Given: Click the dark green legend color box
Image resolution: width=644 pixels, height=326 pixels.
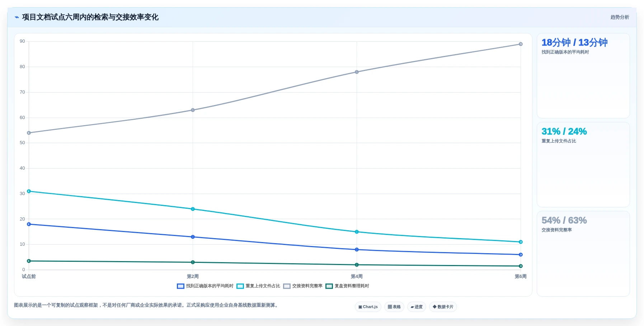Looking at the screenshot, I should click(329, 286).
